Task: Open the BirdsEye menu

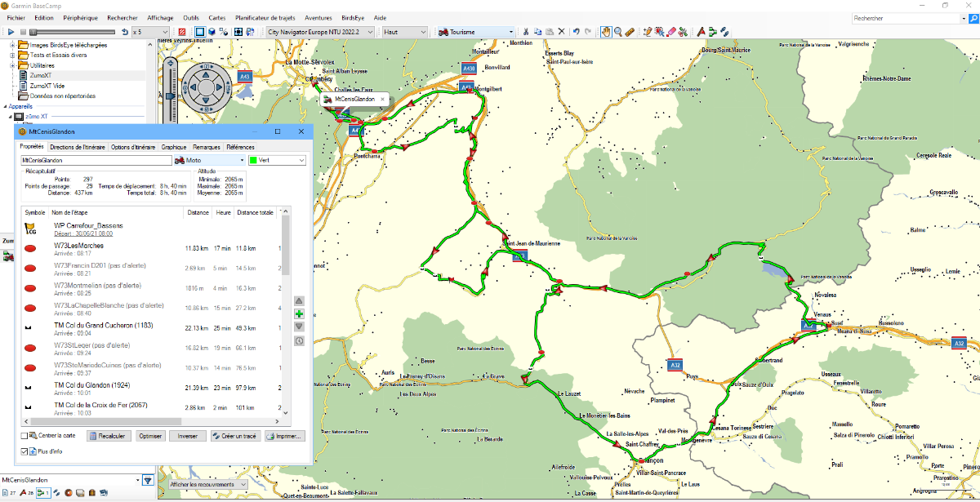Action: [x=353, y=17]
